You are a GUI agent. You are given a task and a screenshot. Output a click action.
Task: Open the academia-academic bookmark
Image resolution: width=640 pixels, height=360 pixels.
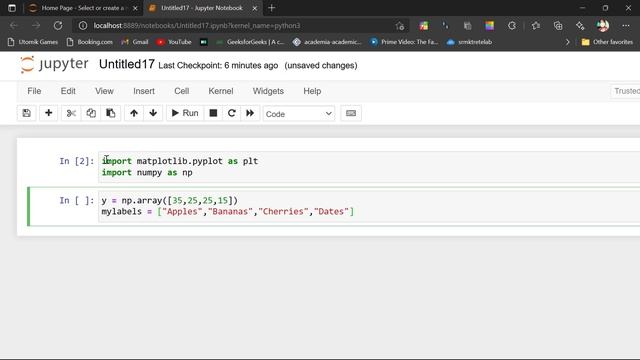click(x=327, y=42)
